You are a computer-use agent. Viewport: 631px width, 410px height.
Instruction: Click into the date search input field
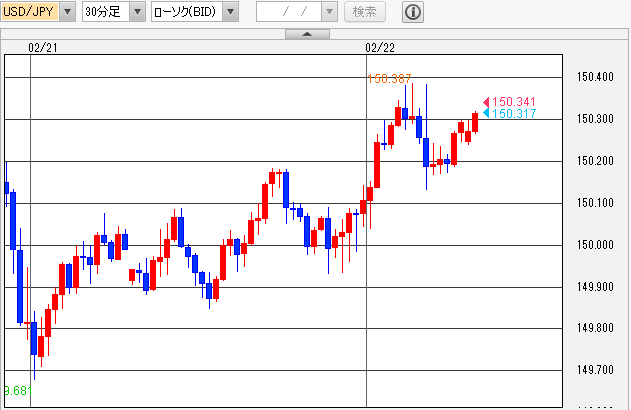289,12
